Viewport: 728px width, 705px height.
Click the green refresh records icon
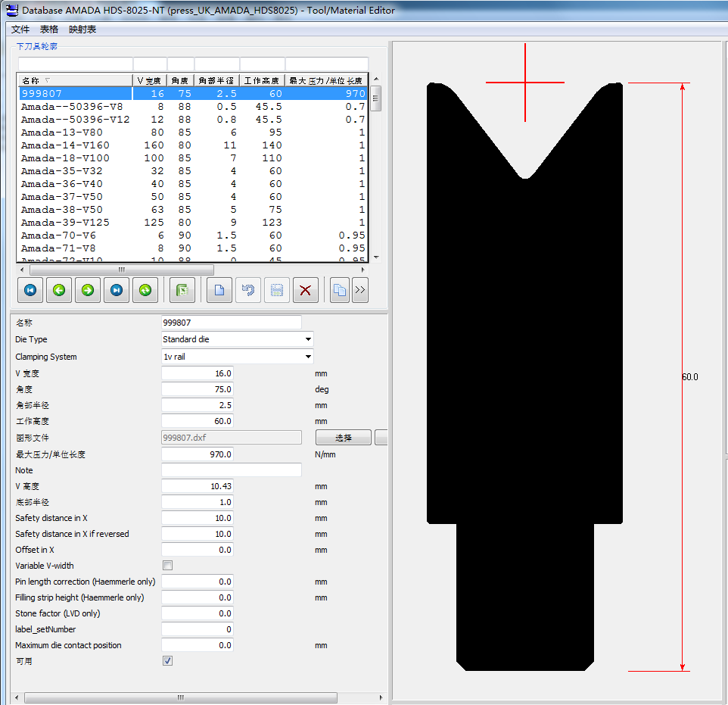[x=145, y=290]
